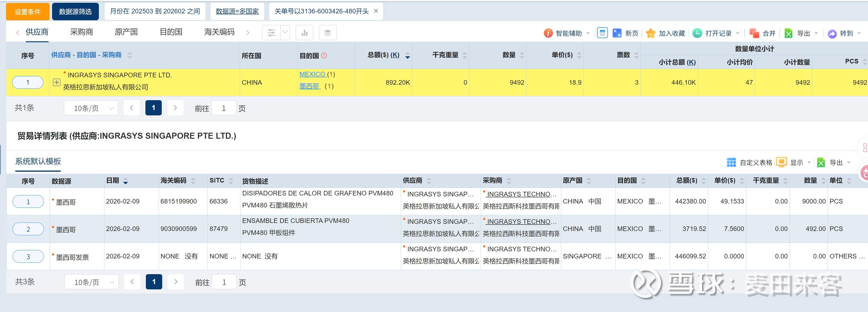This screenshot has width=868, height=312.
Task: Switch to the 采购商 tab
Action: point(81,32)
